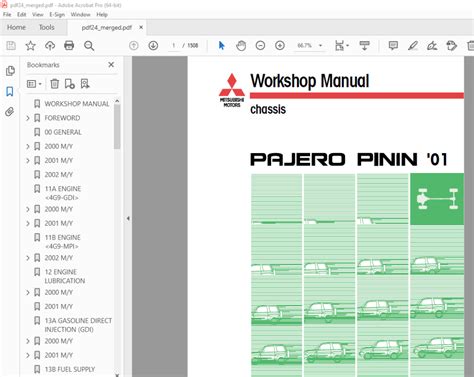
Task: Click the zoom out minus icon
Action: pyautogui.click(x=260, y=45)
